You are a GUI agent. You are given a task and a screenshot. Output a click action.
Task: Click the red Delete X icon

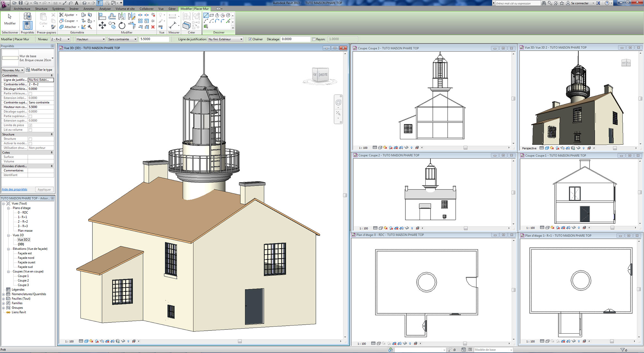pos(153,27)
